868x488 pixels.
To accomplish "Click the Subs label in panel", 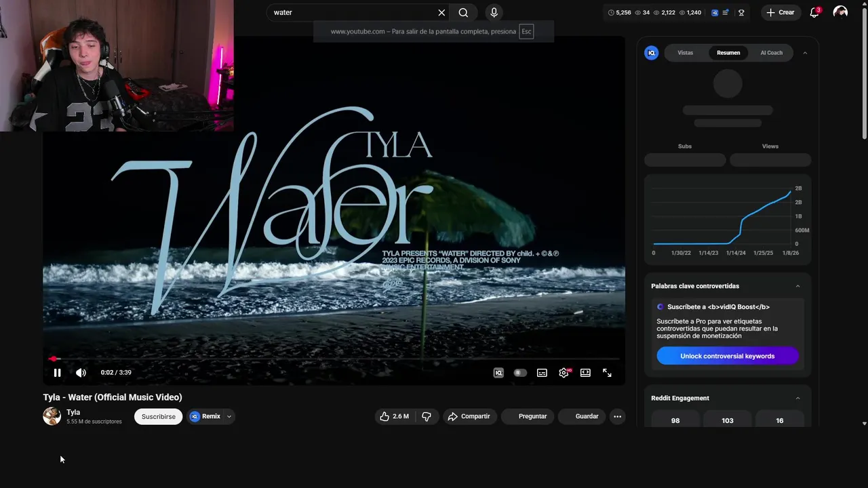I will [x=685, y=146].
